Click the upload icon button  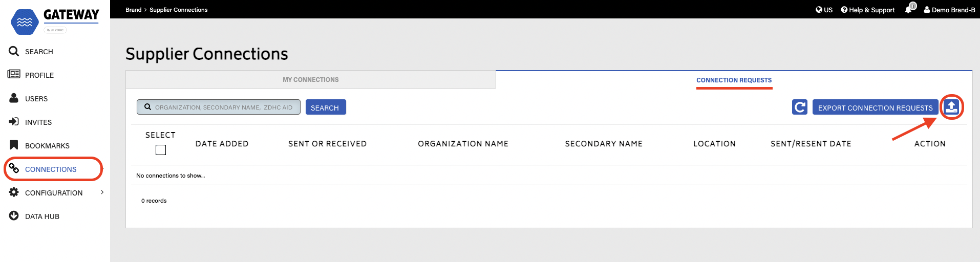tap(951, 107)
